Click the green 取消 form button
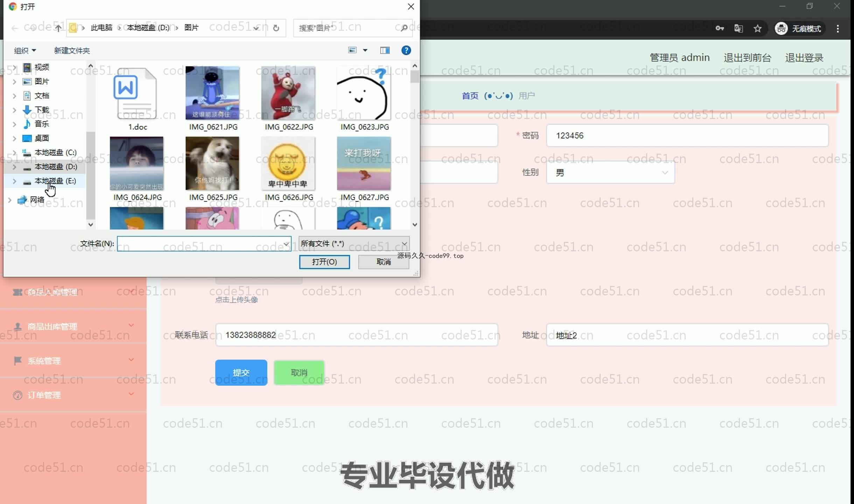This screenshot has width=854, height=504. click(x=299, y=372)
